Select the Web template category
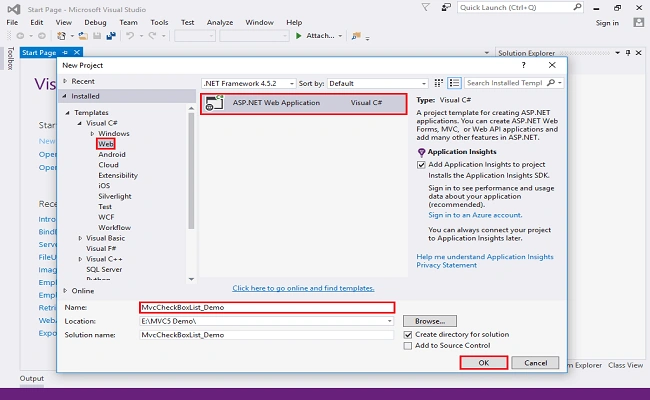Viewport: 650px width, 400px height. [106, 144]
